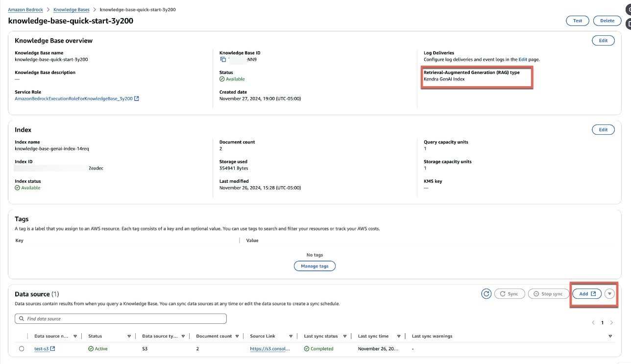This screenshot has height=364, width=631.
Task: Delete this knowledge base
Action: click(607, 21)
